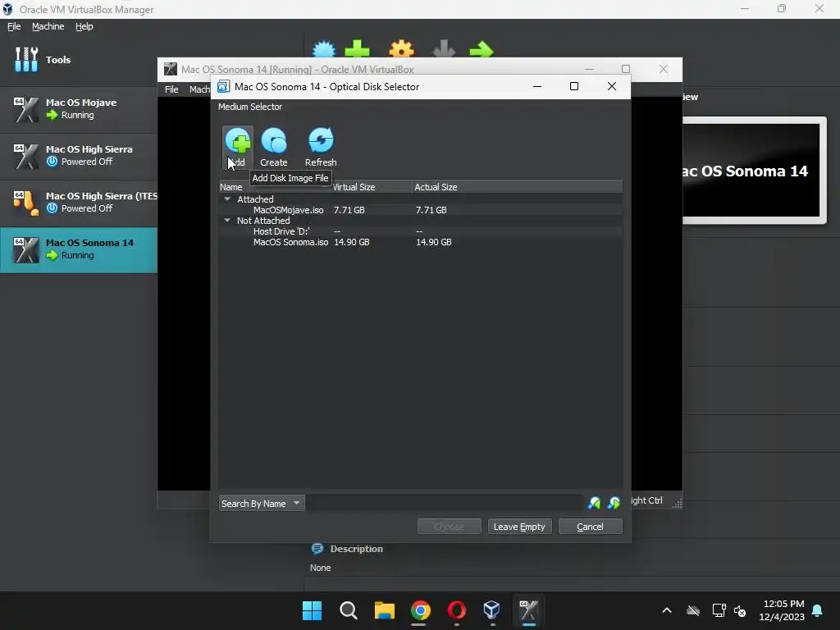
Task: Collapse the Attached tree group
Action: click(x=227, y=199)
